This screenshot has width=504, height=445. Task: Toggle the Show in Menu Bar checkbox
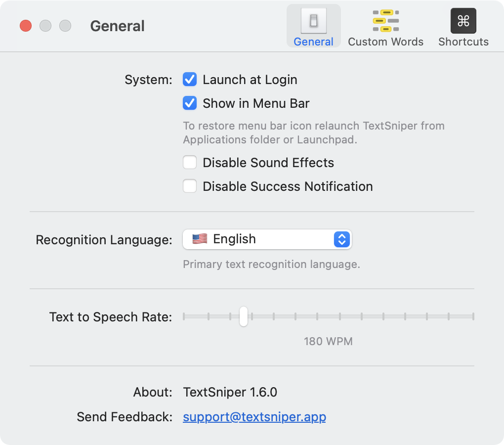190,103
